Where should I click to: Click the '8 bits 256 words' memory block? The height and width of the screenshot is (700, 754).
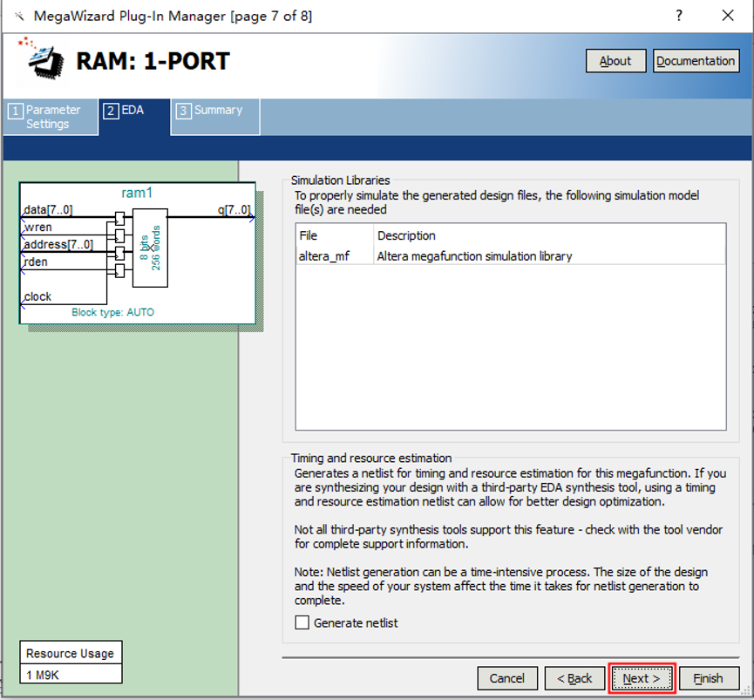click(150, 248)
